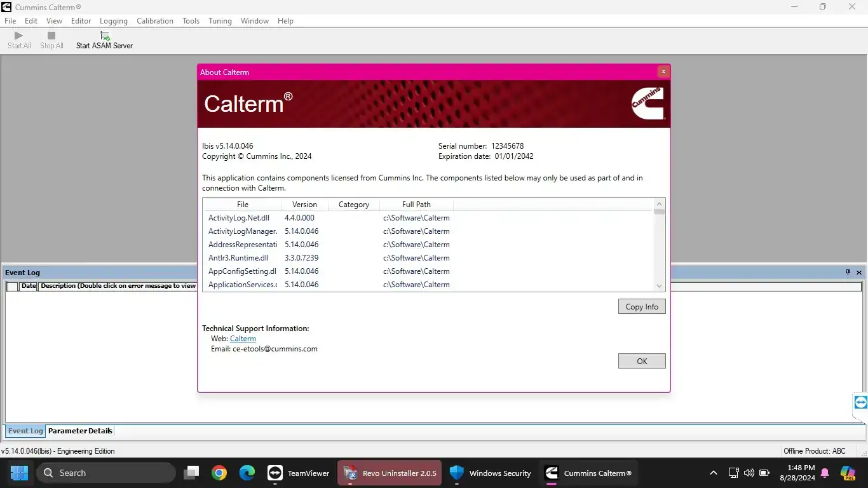Sort the component list by Category column

pos(354,205)
